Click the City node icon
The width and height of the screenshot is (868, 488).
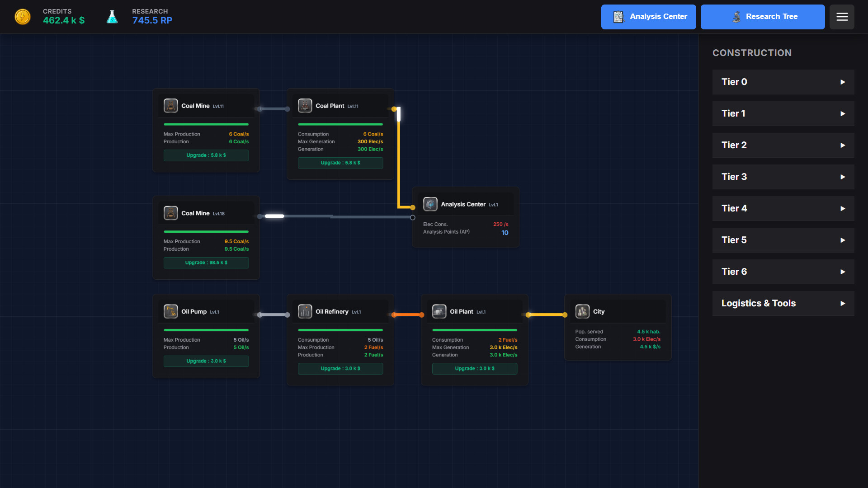coord(582,312)
